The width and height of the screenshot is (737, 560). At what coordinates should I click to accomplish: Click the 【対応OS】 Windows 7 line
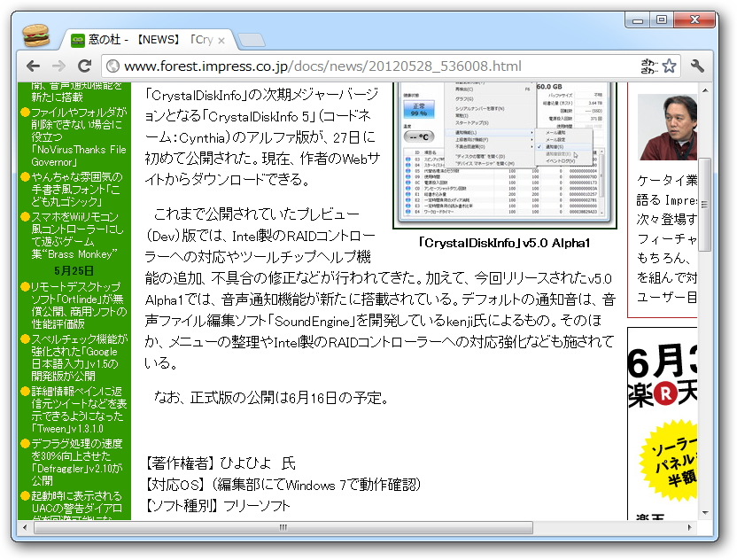pyautogui.click(x=283, y=485)
